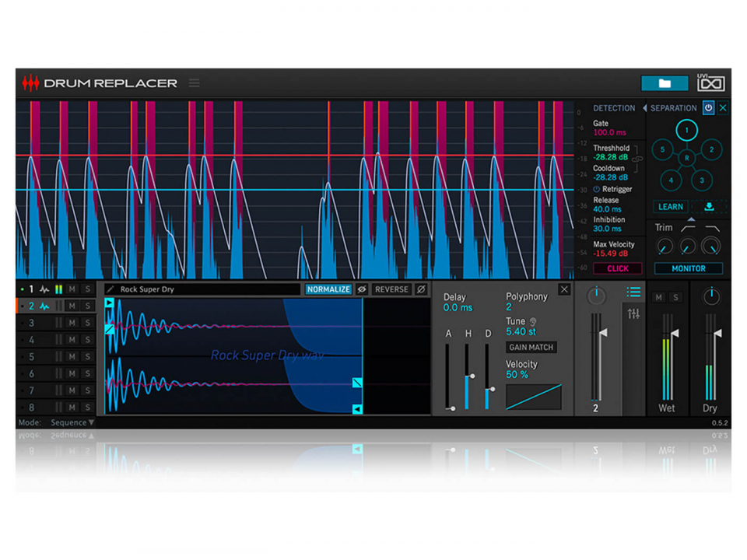
Task: Click the Release value 40.0 ms
Action: coord(607,209)
